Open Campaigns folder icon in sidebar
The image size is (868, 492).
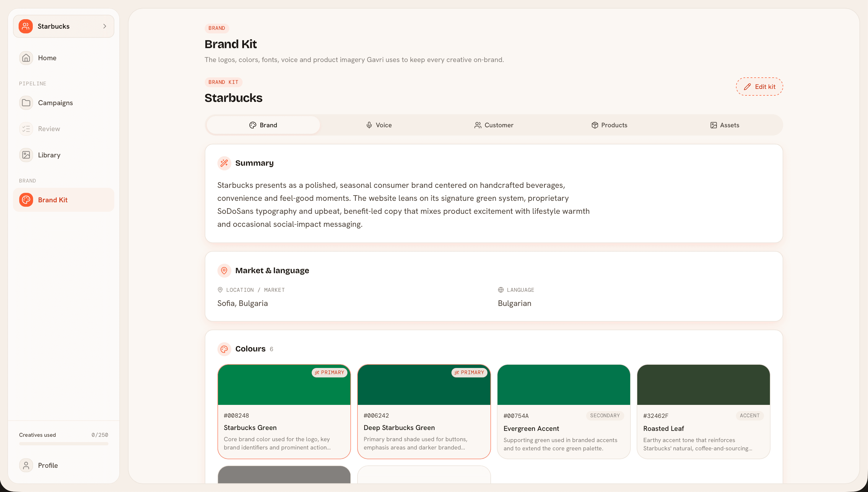coord(26,103)
